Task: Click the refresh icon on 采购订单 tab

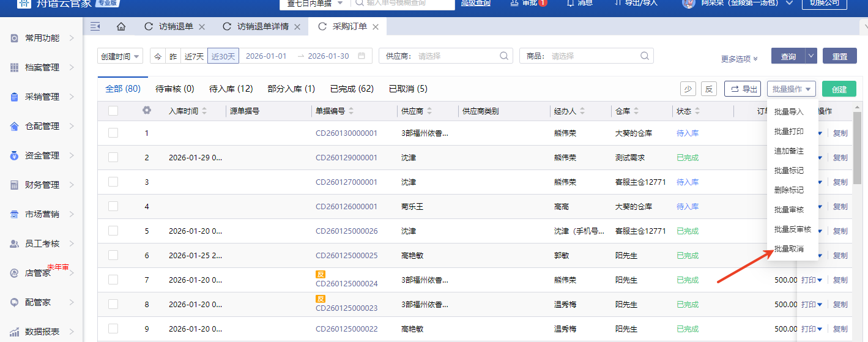Action: [322, 27]
